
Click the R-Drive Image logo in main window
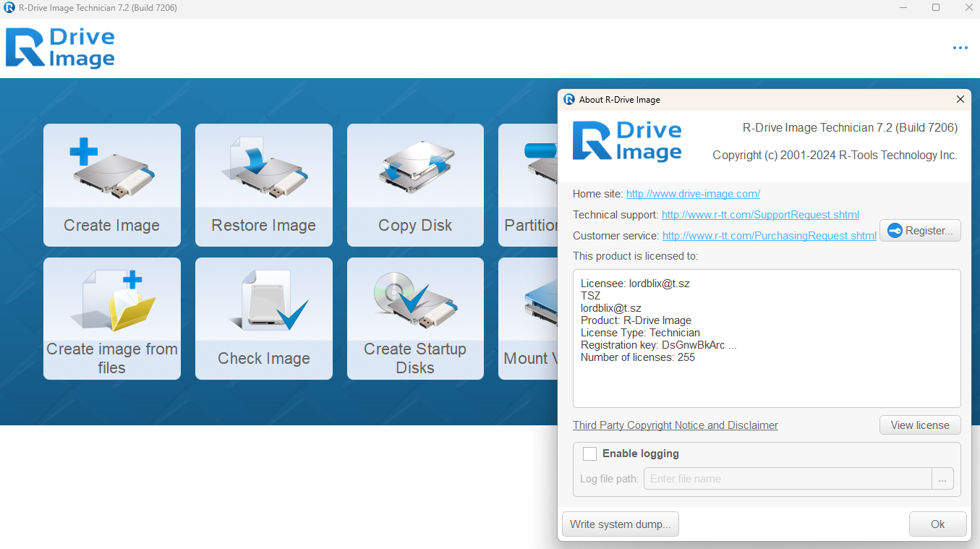click(x=60, y=48)
